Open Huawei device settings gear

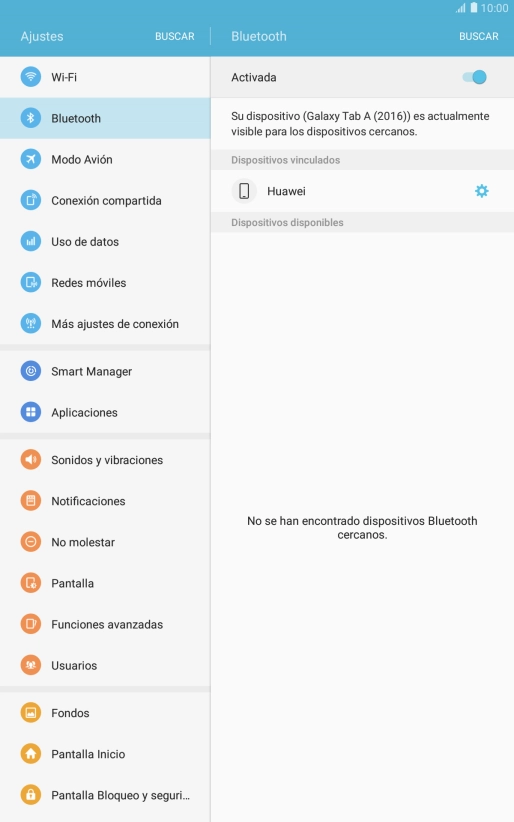[x=481, y=191]
